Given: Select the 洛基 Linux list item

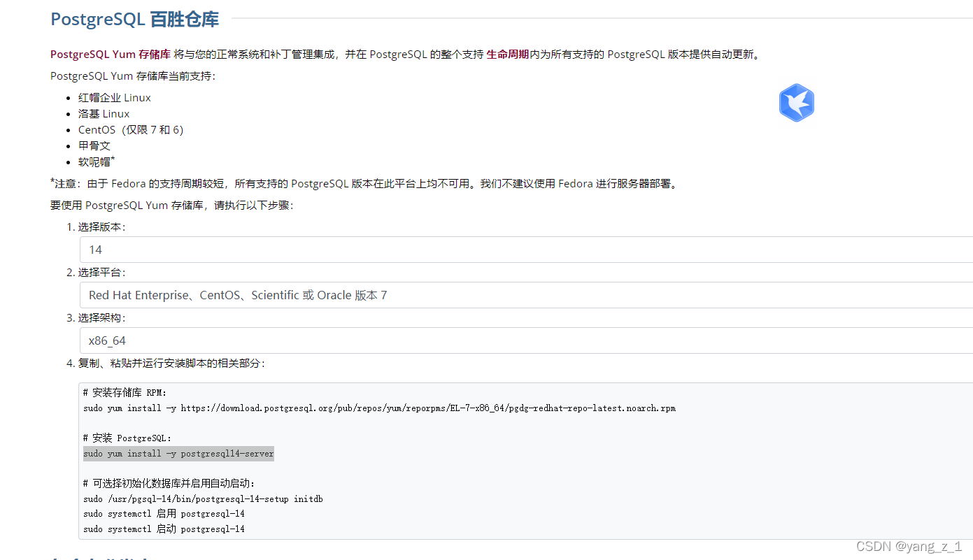Looking at the screenshot, I should (104, 114).
